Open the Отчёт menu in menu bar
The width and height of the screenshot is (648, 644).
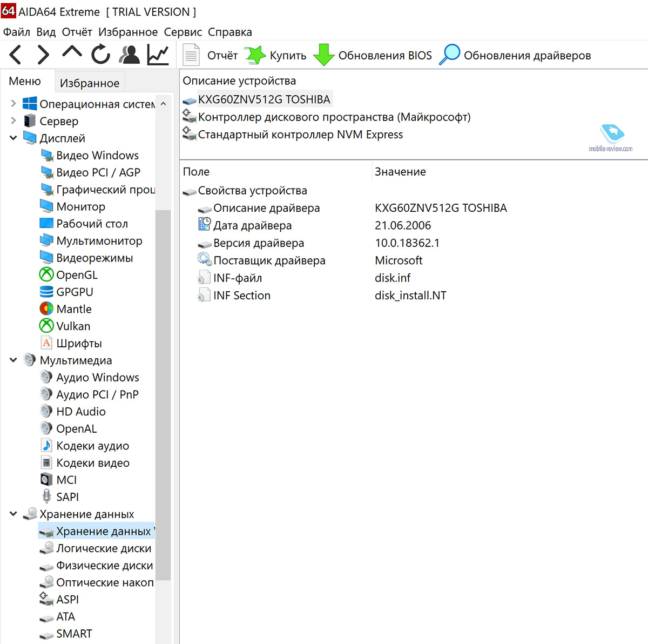pyautogui.click(x=77, y=32)
